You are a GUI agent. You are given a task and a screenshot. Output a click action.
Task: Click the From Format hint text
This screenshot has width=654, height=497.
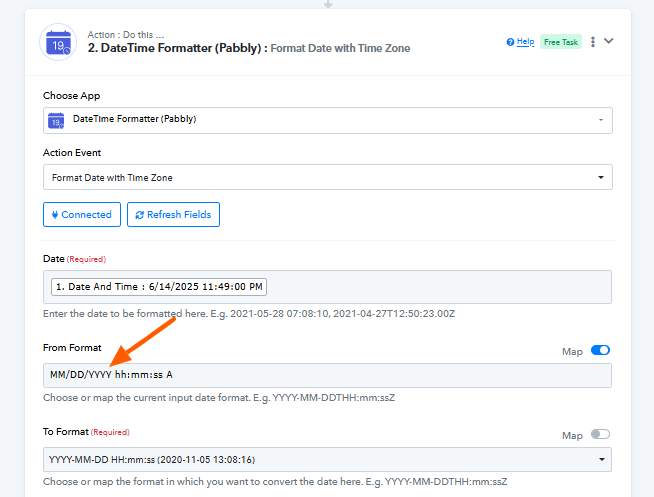point(219,398)
